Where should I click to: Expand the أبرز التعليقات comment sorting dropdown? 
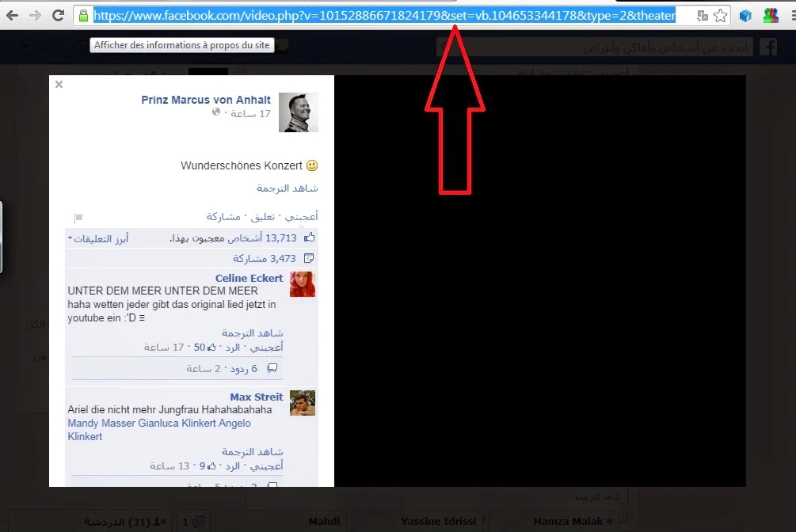[98, 238]
